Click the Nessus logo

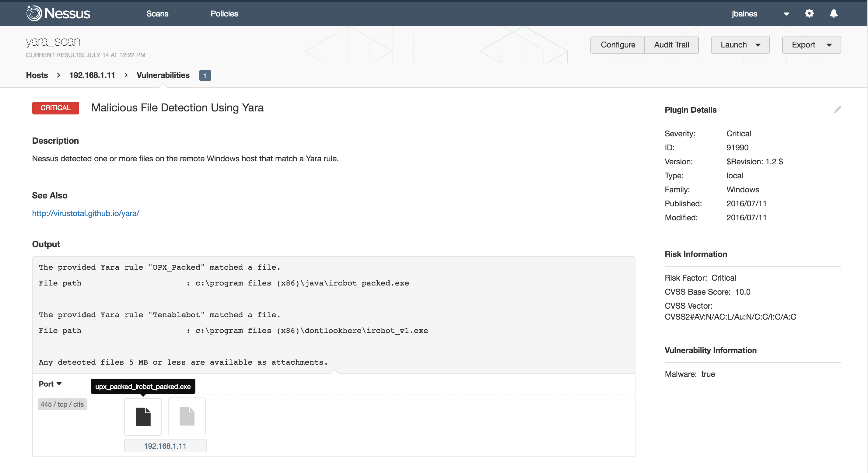click(x=58, y=13)
